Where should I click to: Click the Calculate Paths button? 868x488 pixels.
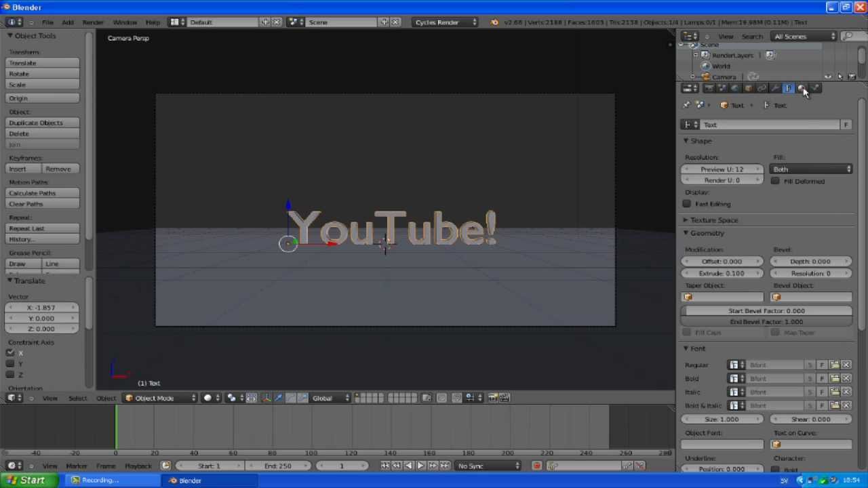point(43,193)
